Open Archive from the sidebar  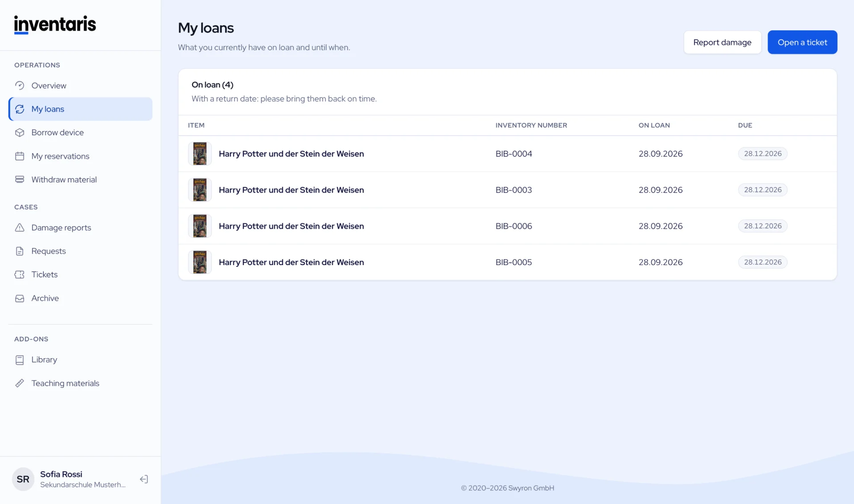81,298
